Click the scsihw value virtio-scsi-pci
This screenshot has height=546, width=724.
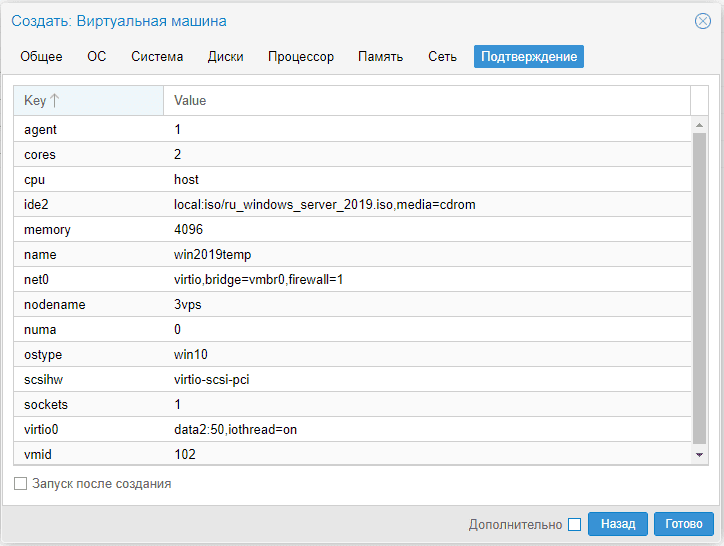pyautogui.click(x=211, y=379)
